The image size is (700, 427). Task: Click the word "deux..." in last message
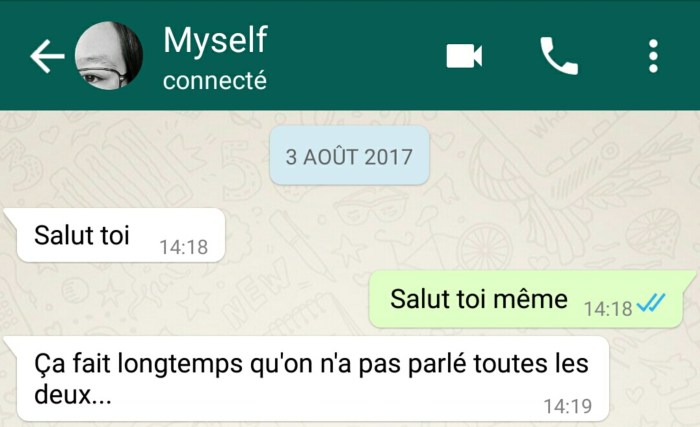point(73,394)
